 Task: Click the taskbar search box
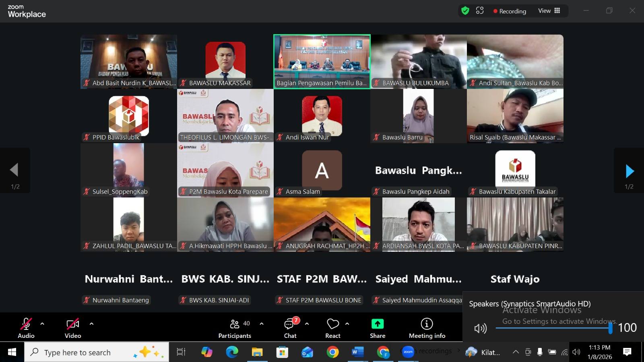97,352
